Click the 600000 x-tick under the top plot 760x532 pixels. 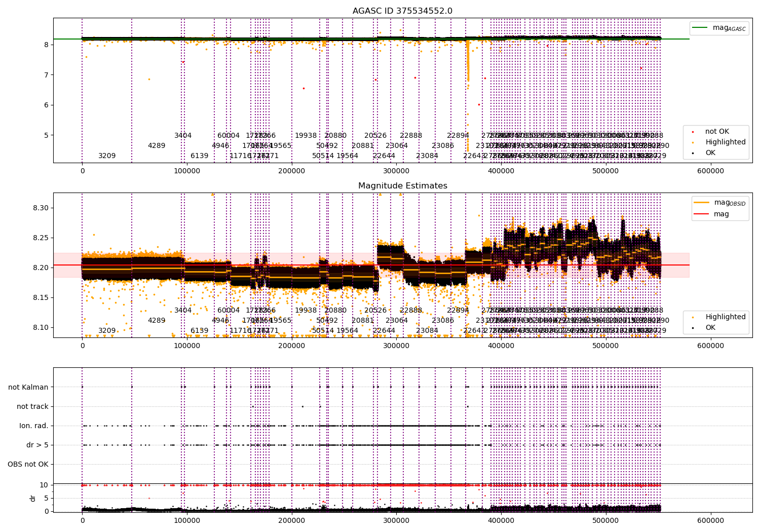tap(710, 171)
